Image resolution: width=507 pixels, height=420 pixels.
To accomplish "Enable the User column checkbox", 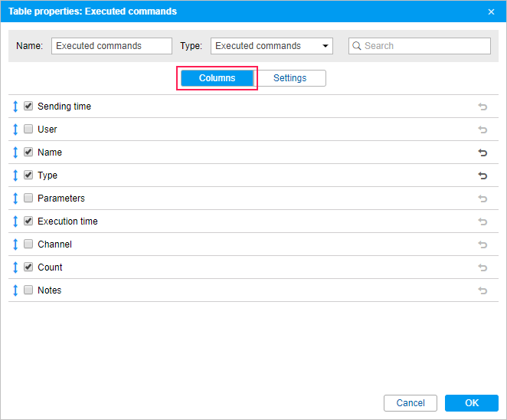I will [x=28, y=129].
